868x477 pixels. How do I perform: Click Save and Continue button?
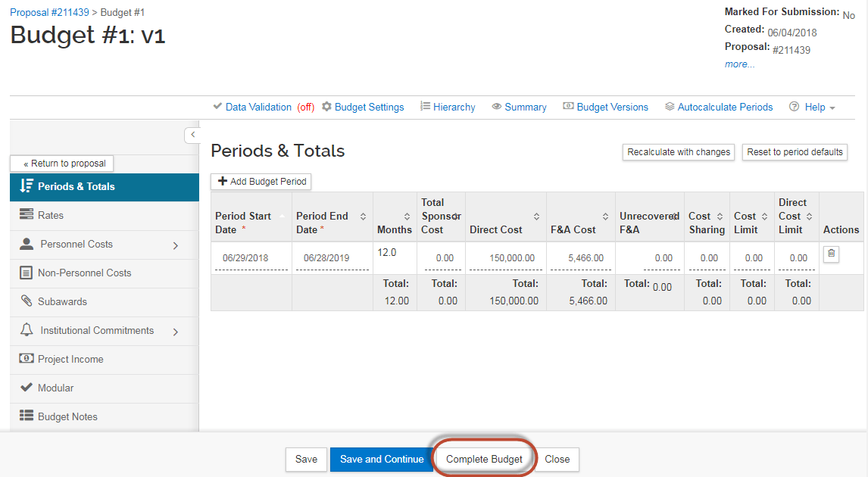pyautogui.click(x=382, y=460)
